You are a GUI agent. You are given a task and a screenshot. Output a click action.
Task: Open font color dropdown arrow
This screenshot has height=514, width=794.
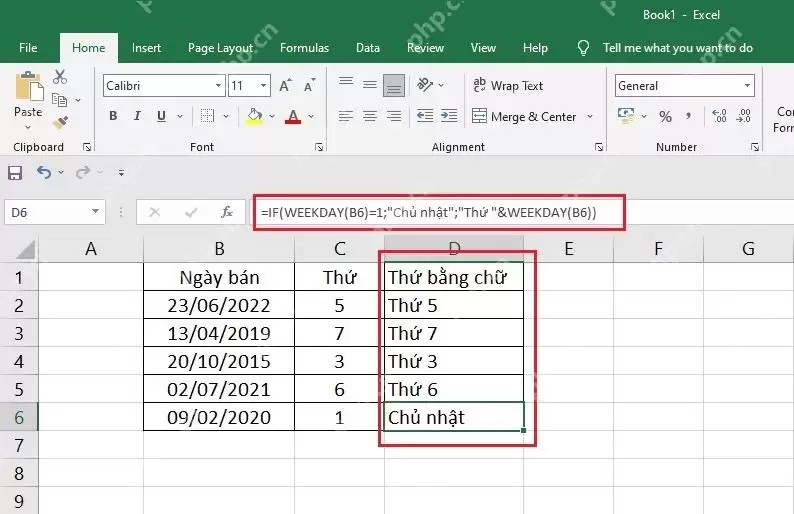point(311,116)
